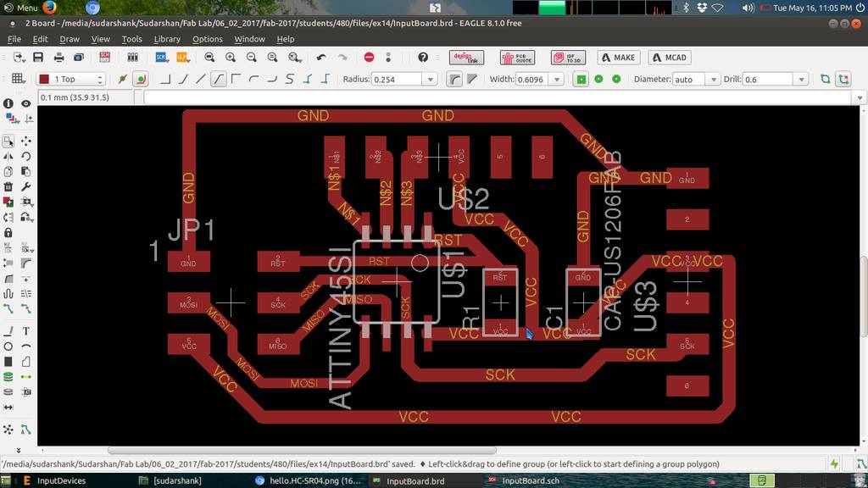Select the Mirror tool
The width and height of the screenshot is (868, 488).
click(x=8, y=157)
